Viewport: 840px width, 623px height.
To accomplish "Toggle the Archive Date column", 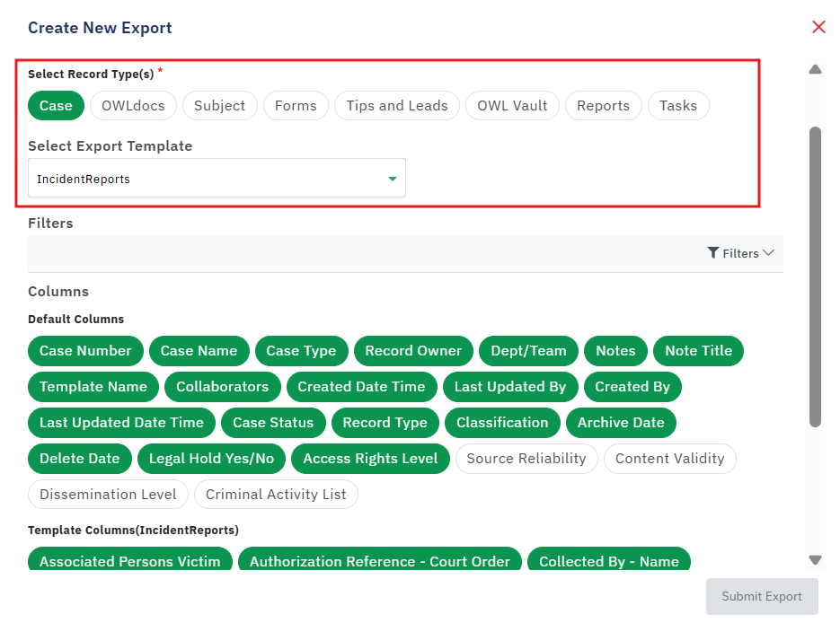I will (x=621, y=422).
